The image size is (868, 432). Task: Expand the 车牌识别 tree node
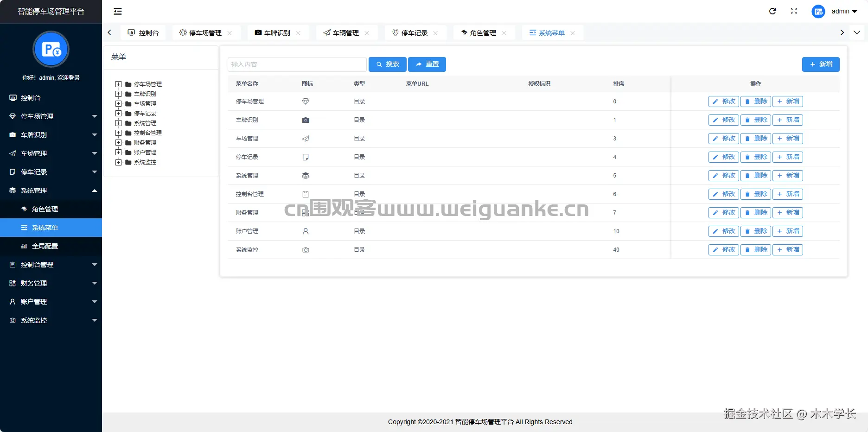[x=118, y=94]
